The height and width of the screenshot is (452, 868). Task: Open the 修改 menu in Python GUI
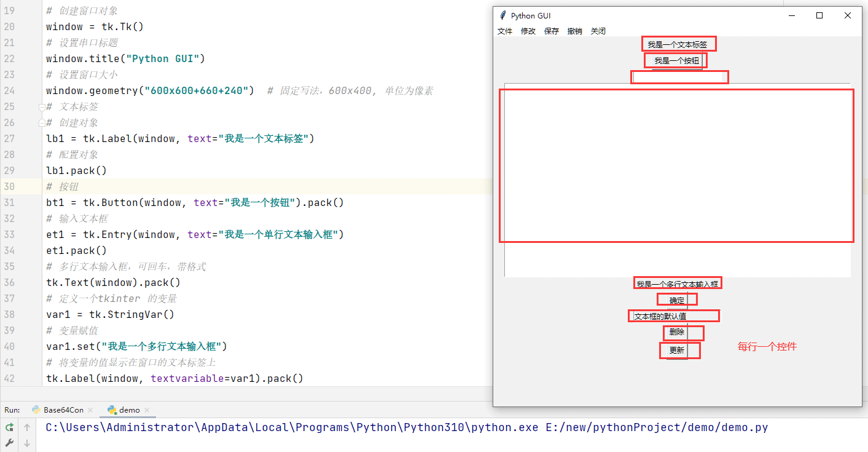528,31
